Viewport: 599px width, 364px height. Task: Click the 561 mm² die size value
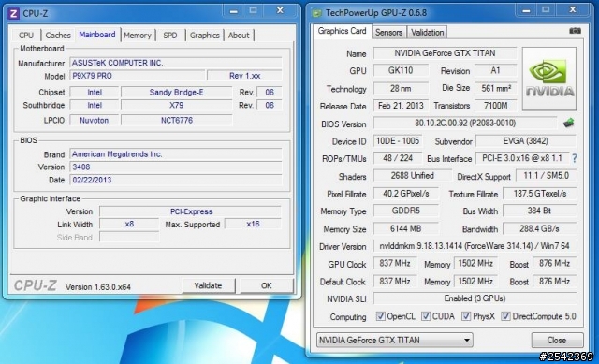[x=496, y=89]
